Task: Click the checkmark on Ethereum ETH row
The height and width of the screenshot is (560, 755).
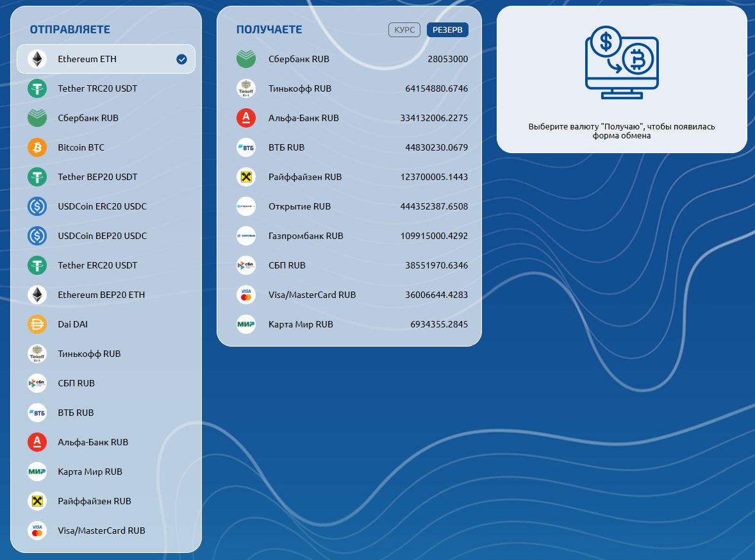Action: tap(181, 59)
